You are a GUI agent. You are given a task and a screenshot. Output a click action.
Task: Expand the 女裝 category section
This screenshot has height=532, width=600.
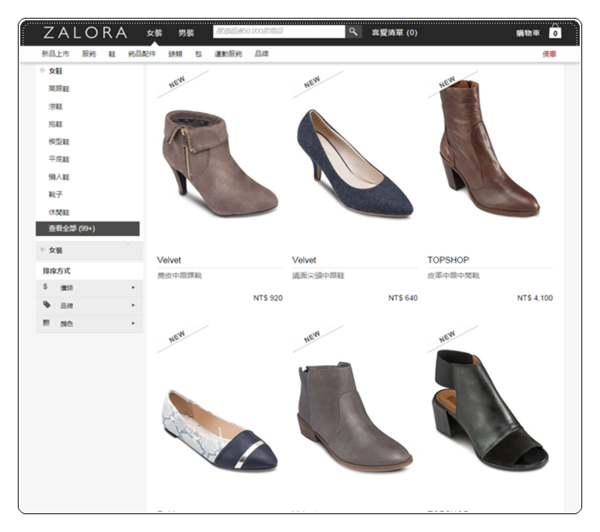[42, 250]
